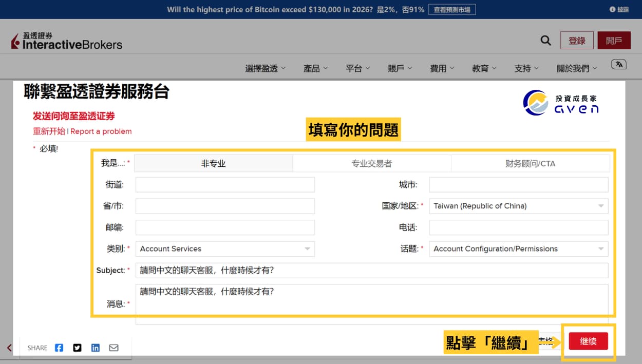Expand 平台 menu
The image size is (642, 364).
pos(358,68)
